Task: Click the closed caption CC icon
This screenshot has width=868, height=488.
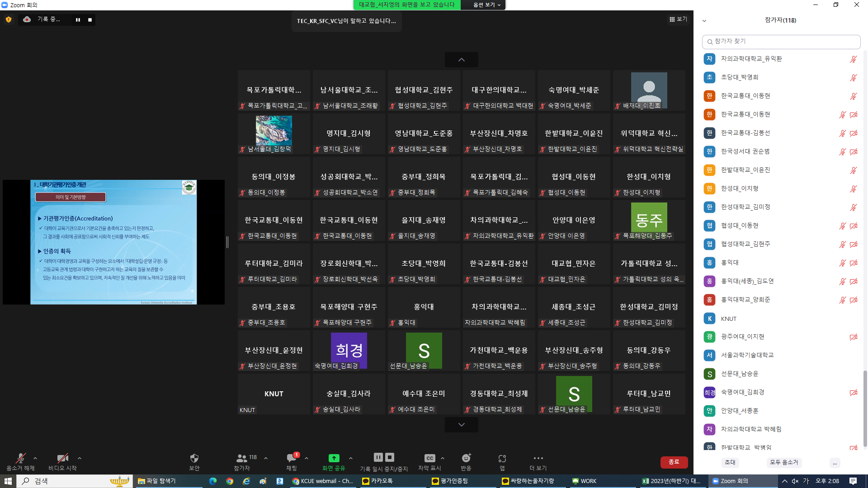Action: point(429,458)
